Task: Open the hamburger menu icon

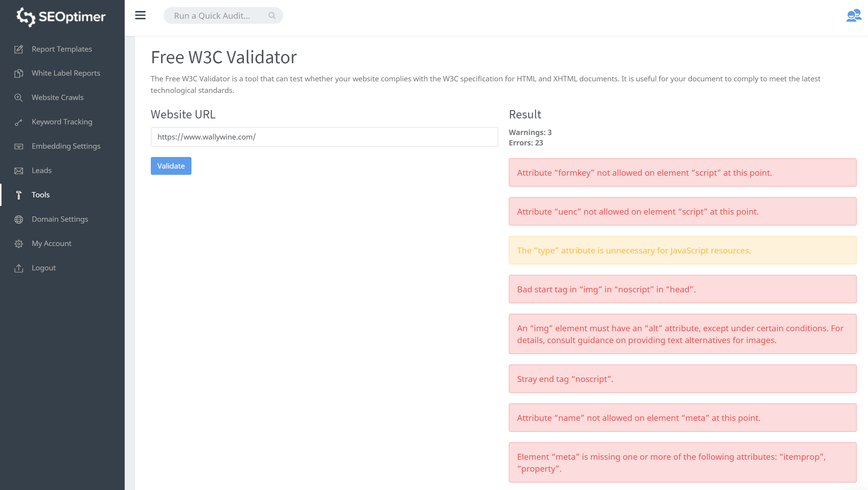Action: tap(141, 15)
